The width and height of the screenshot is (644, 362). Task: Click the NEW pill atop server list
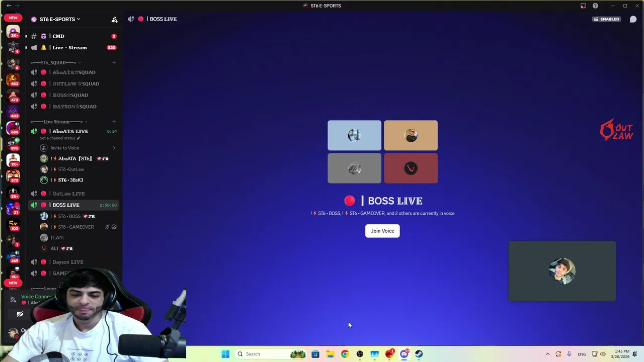pyautogui.click(x=13, y=18)
